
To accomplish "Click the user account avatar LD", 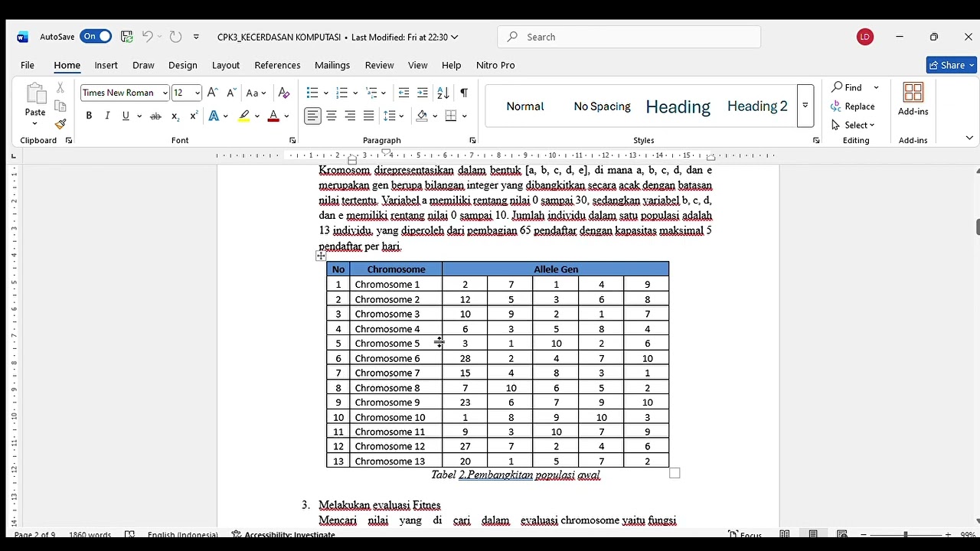I will (x=865, y=37).
